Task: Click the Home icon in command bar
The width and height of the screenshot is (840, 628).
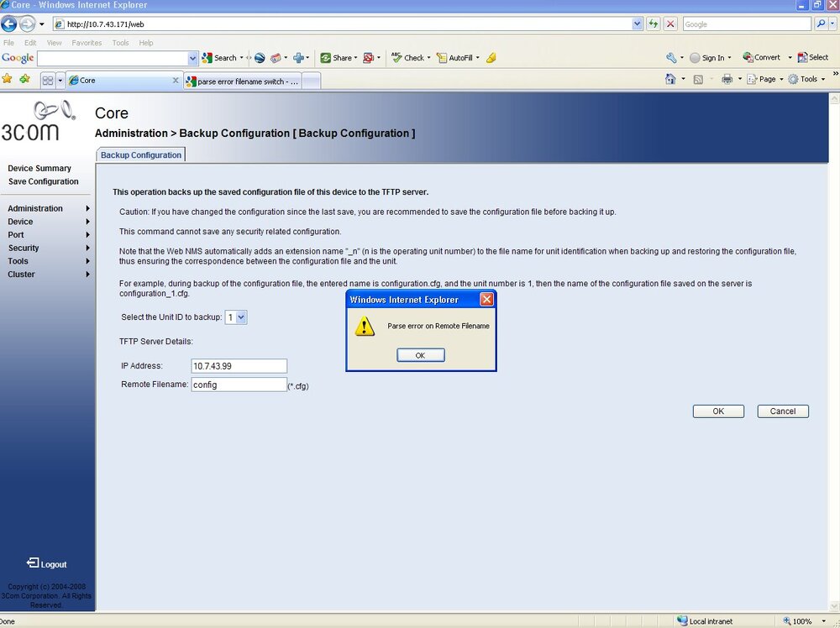Action: [x=670, y=79]
